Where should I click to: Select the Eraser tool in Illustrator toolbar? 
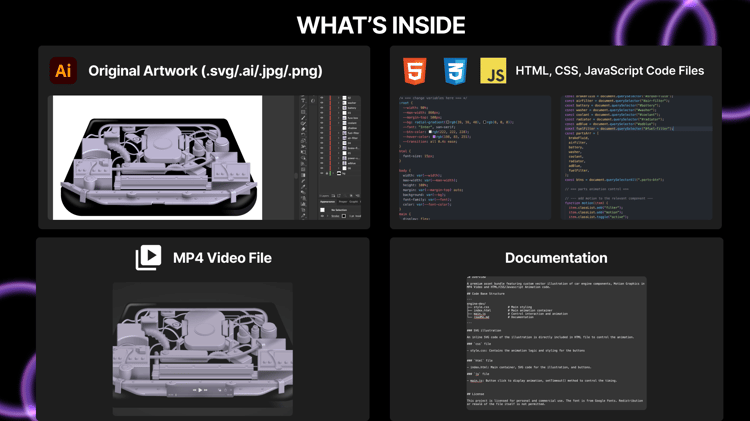[x=303, y=129]
